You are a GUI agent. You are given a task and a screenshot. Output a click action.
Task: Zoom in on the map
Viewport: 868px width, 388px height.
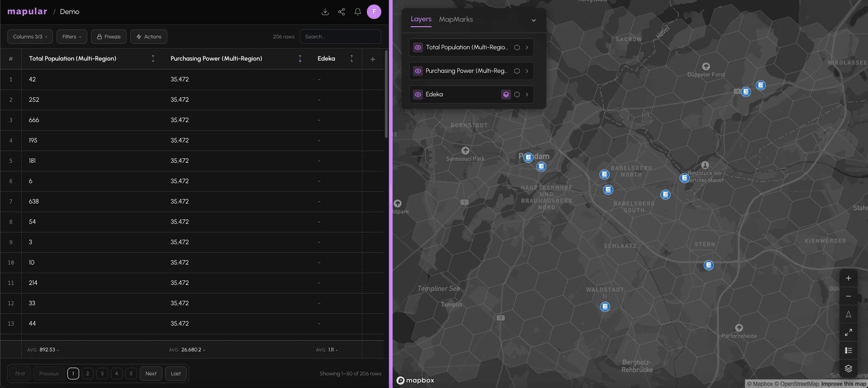[x=849, y=278]
